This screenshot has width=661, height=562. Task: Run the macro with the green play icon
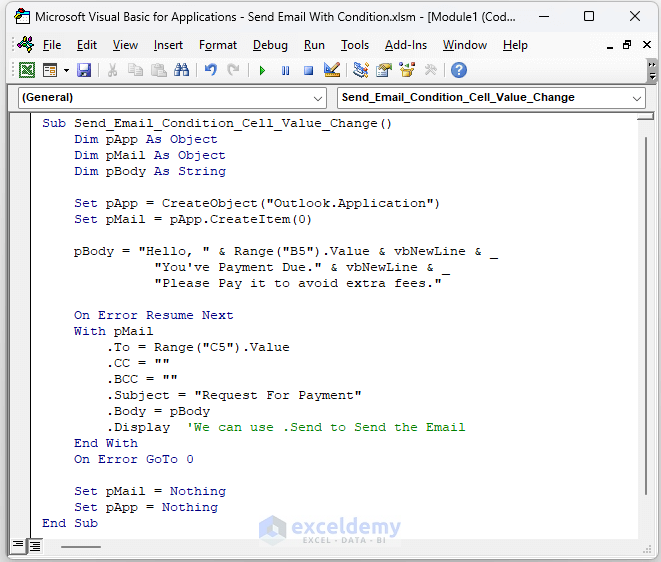pyautogui.click(x=262, y=70)
